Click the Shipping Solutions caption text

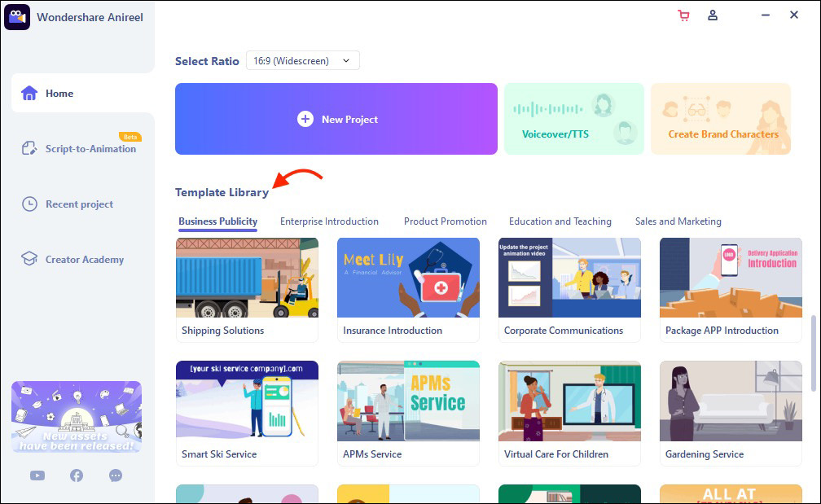tap(222, 331)
